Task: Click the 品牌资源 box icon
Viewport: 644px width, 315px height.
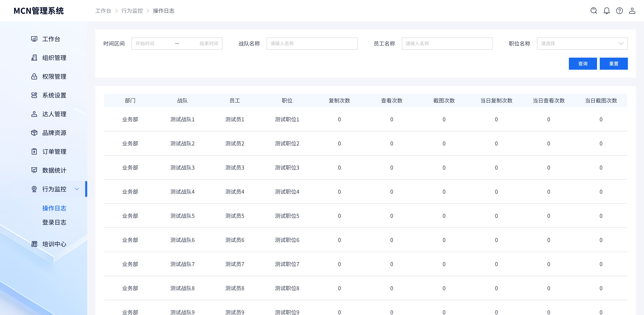Action: point(34,133)
